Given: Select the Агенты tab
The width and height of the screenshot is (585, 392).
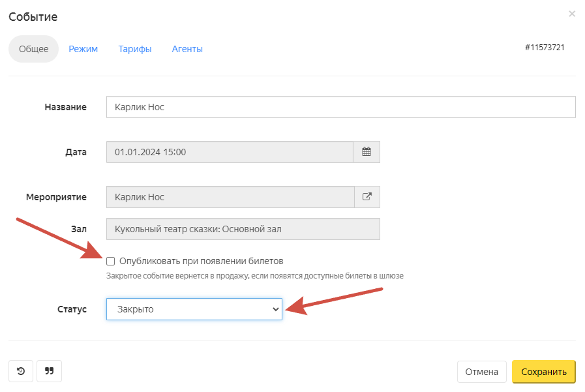Looking at the screenshot, I should point(187,49).
